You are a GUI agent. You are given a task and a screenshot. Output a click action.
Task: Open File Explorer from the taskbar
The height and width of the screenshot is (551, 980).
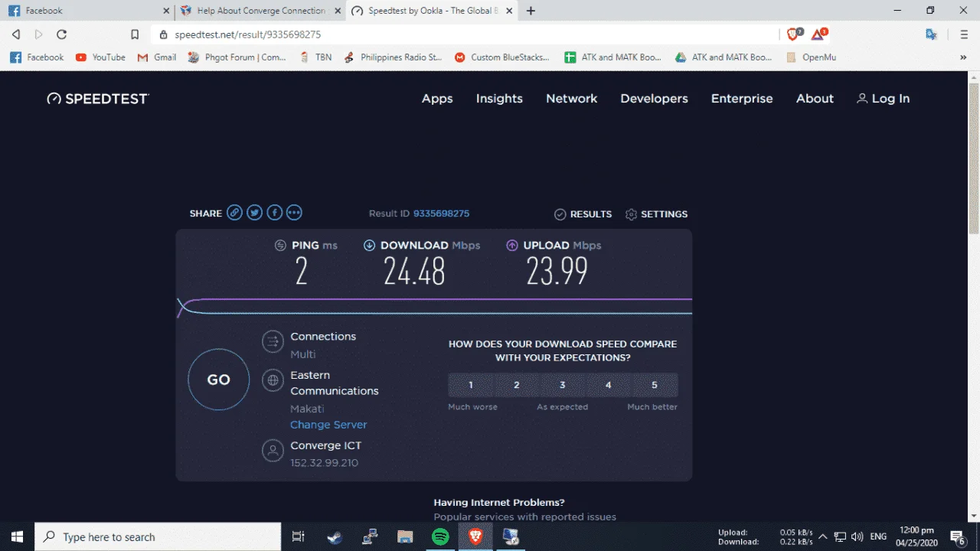click(x=405, y=536)
